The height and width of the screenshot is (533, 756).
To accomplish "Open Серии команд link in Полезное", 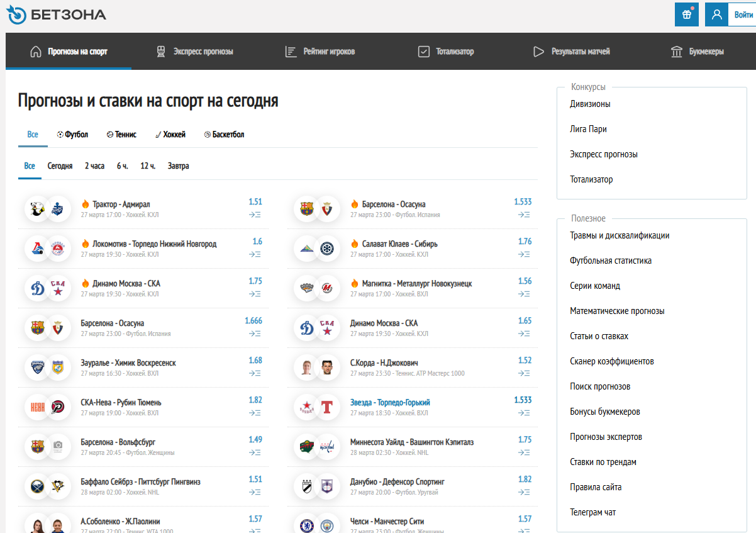I will point(595,286).
